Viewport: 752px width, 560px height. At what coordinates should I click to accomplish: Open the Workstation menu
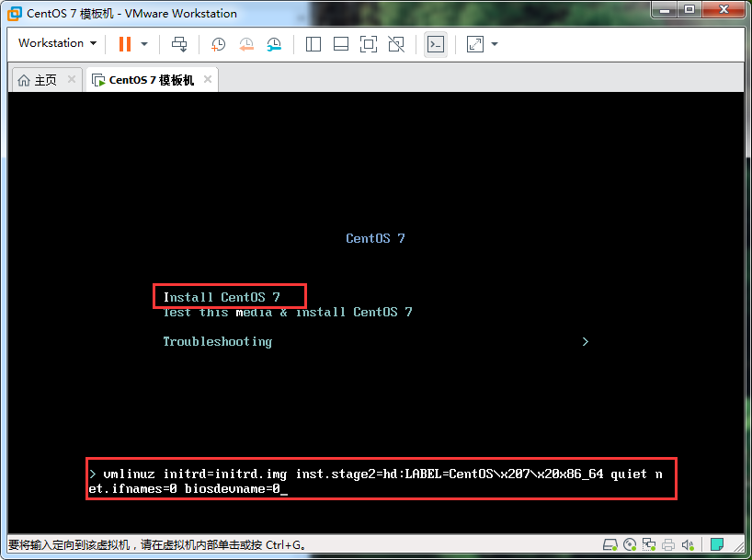click(x=58, y=43)
